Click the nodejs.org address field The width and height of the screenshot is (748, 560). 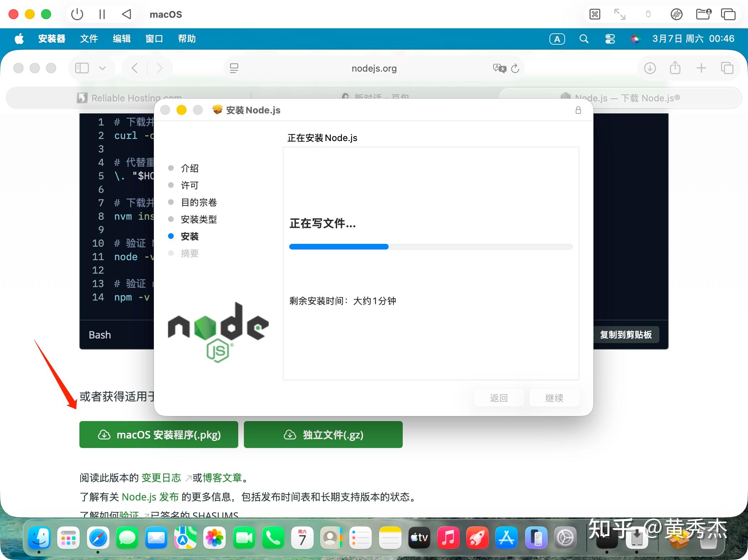[x=374, y=68]
